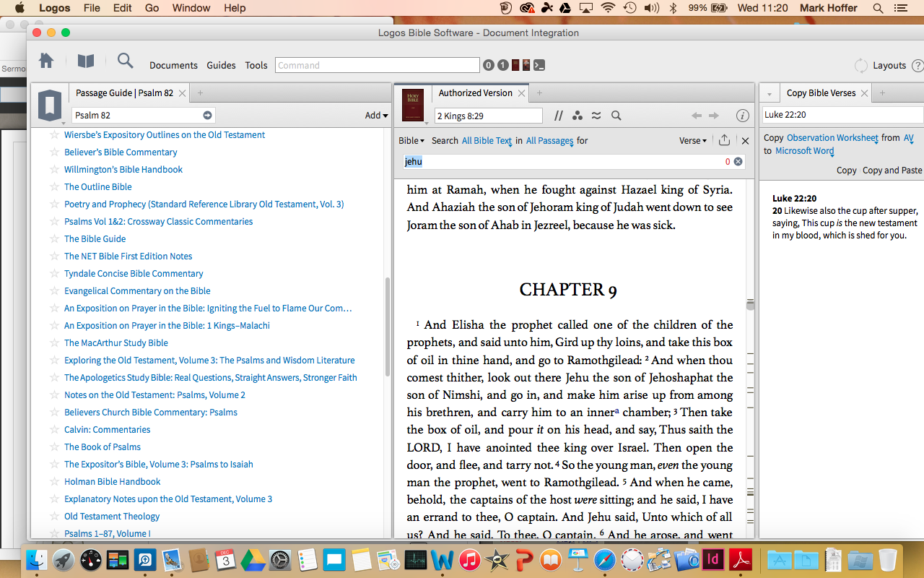This screenshot has width=924, height=578.
Task: Star The Outline Bible
Action: 53,187
